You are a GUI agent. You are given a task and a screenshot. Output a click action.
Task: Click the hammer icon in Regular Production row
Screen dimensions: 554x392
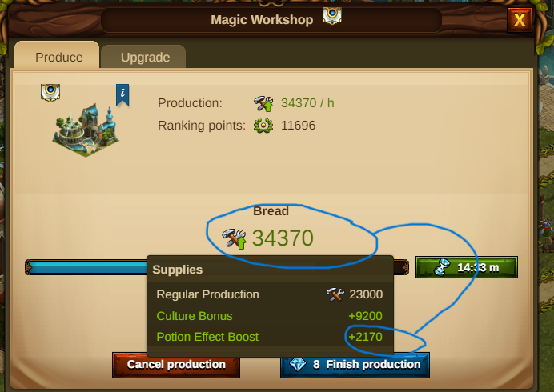click(335, 294)
